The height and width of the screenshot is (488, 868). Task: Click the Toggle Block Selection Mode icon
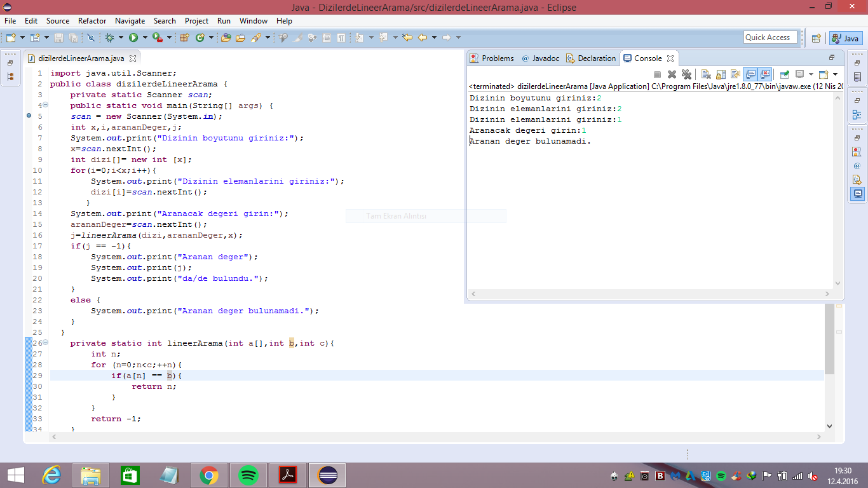pyautogui.click(x=326, y=37)
